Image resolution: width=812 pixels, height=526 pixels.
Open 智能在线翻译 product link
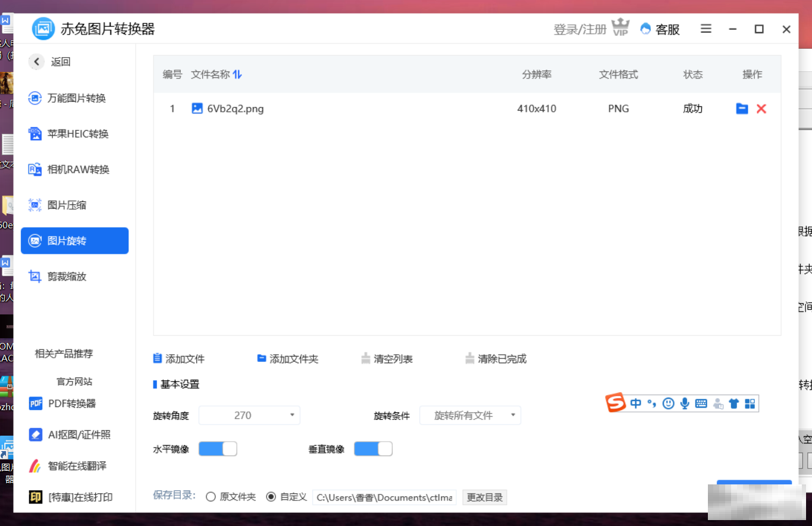pyautogui.click(x=68, y=466)
